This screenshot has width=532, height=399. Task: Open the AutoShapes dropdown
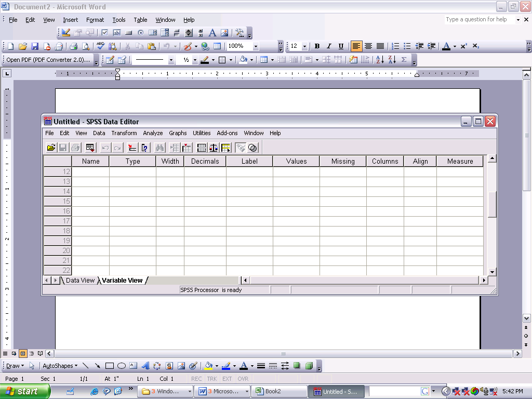tap(60, 366)
